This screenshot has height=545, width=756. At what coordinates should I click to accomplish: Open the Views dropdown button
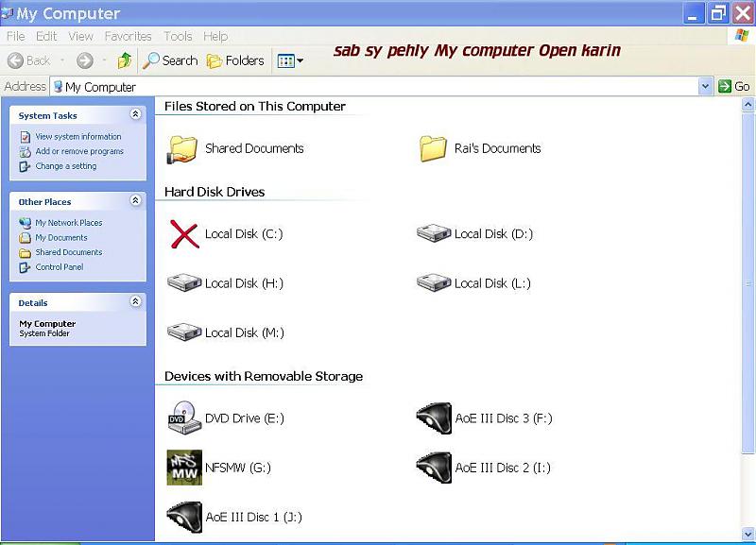click(x=290, y=60)
